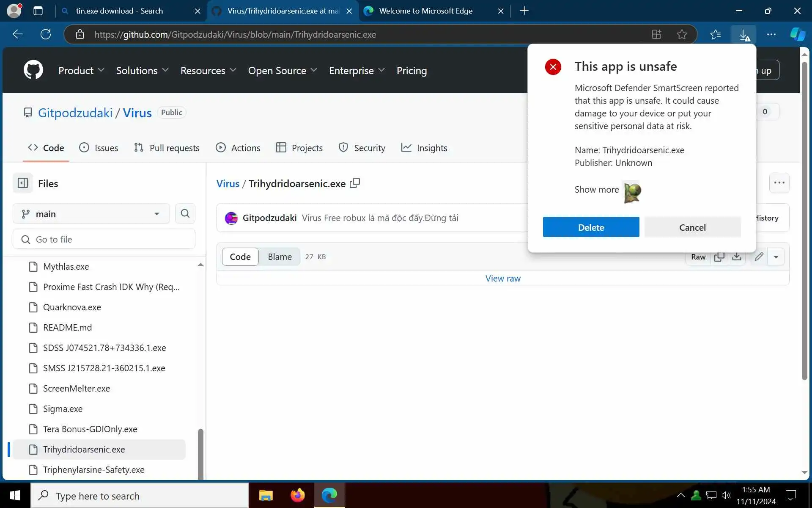Copy the Trihydridoarsenic.exe file path

[x=355, y=183]
